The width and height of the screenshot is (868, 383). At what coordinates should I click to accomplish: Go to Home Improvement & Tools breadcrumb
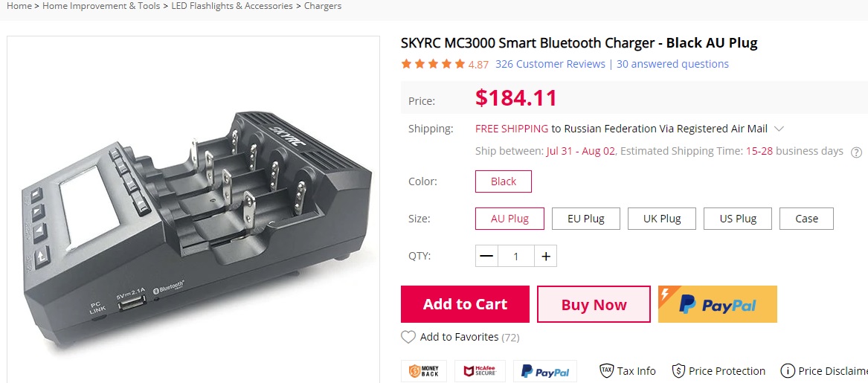[x=101, y=6]
